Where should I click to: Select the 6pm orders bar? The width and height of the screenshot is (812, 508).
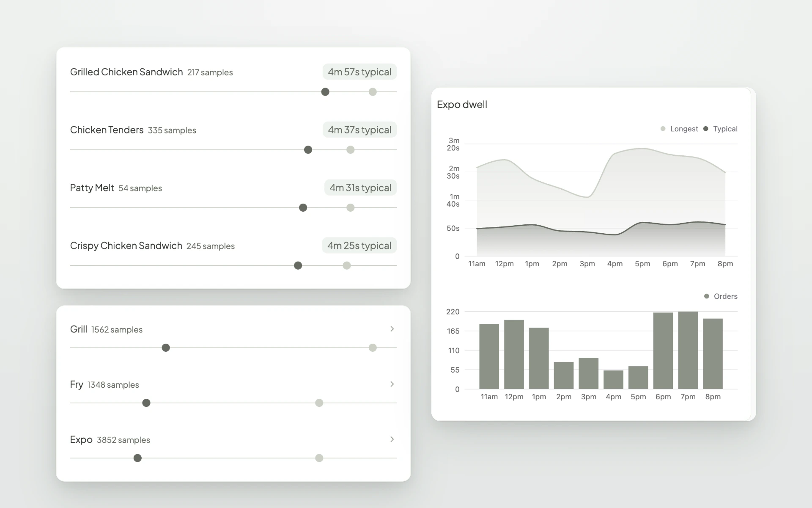tap(663, 351)
